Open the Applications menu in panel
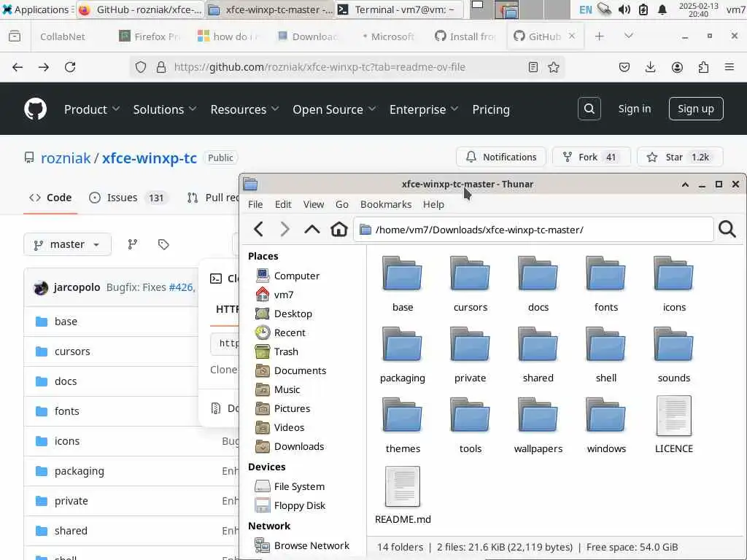The height and width of the screenshot is (560, 747). pos(36,9)
